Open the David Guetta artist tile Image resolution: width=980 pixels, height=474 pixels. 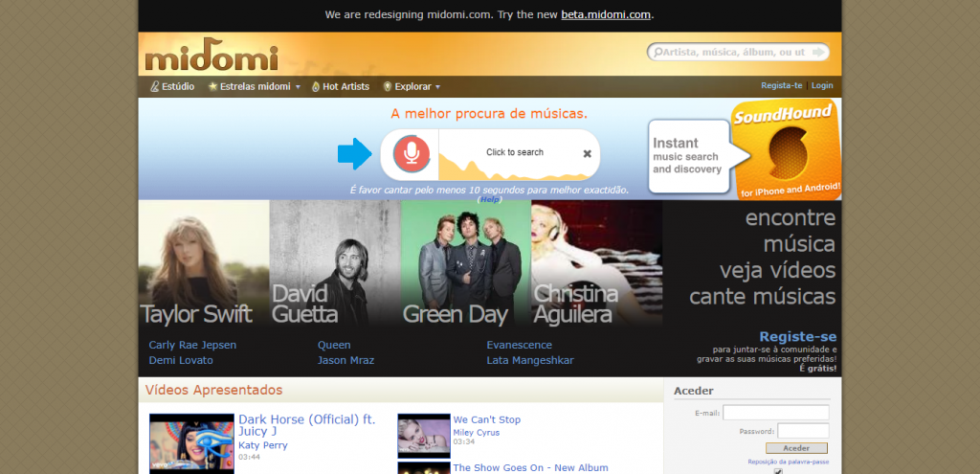(x=335, y=262)
